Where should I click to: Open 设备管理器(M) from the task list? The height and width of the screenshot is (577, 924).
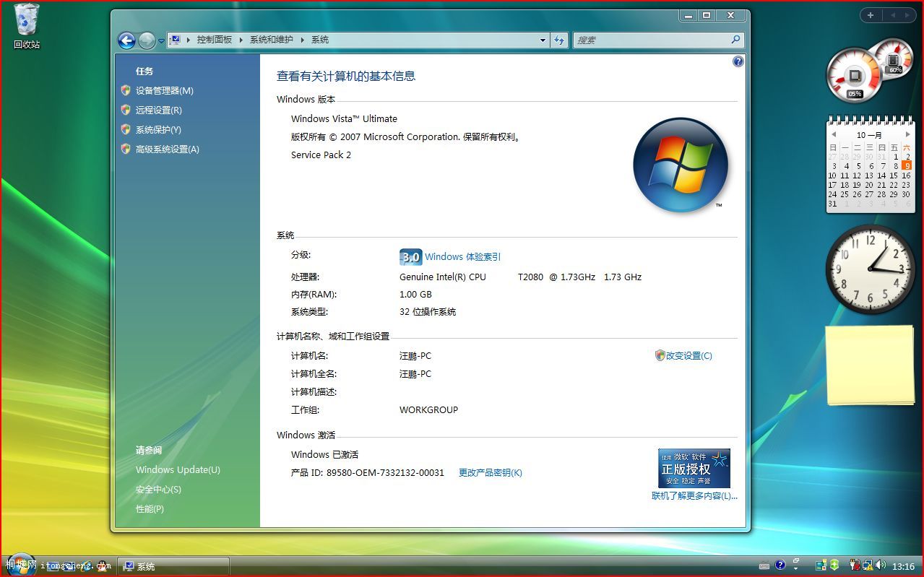[164, 91]
